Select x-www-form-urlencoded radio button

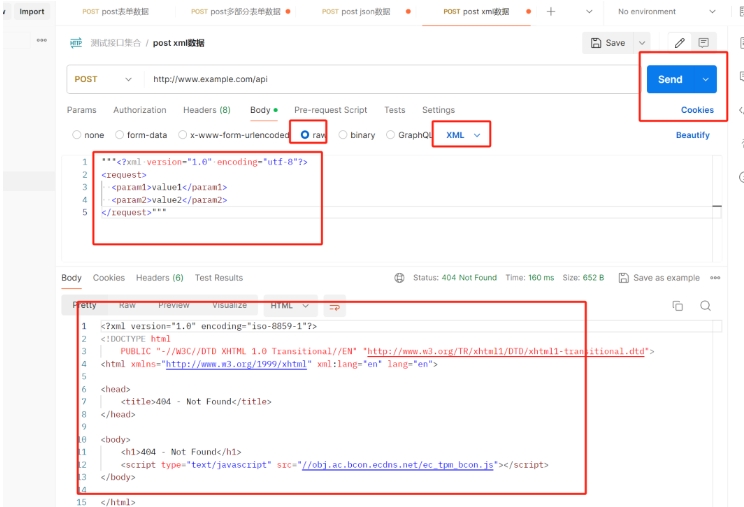click(x=182, y=135)
